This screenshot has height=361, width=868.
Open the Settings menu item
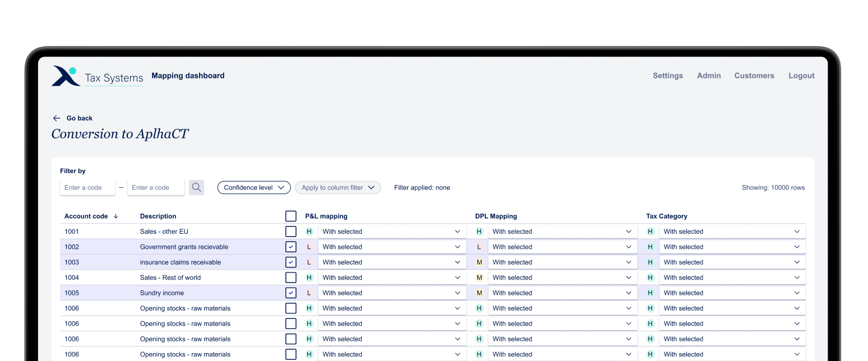point(668,76)
